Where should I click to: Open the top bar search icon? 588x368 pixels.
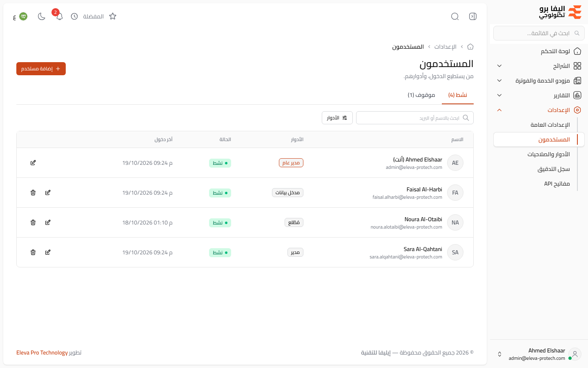tap(455, 16)
